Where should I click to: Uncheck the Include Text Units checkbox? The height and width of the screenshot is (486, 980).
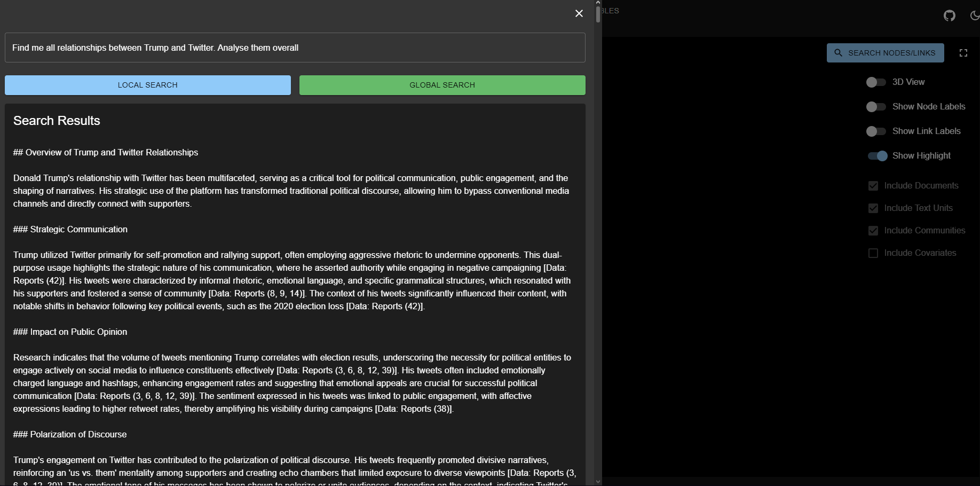tap(873, 208)
